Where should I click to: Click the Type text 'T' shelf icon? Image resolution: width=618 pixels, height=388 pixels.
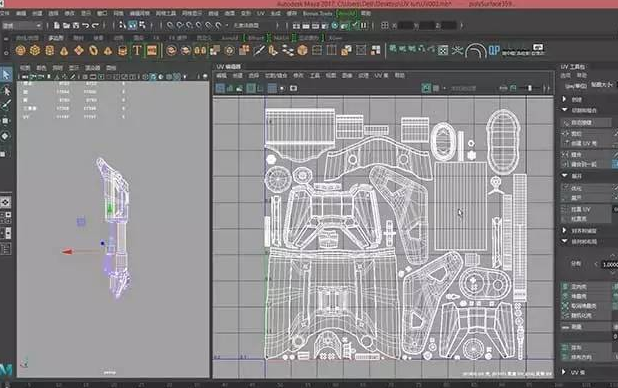tap(137, 50)
